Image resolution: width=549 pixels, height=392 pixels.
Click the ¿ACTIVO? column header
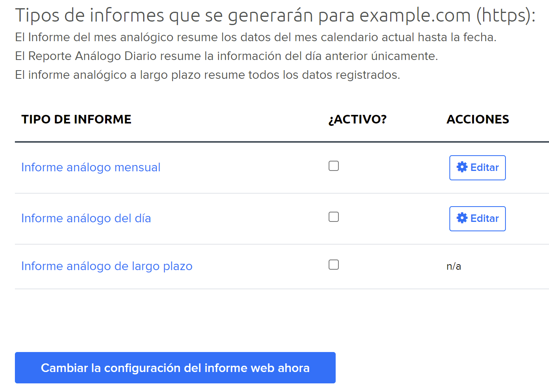click(x=357, y=119)
